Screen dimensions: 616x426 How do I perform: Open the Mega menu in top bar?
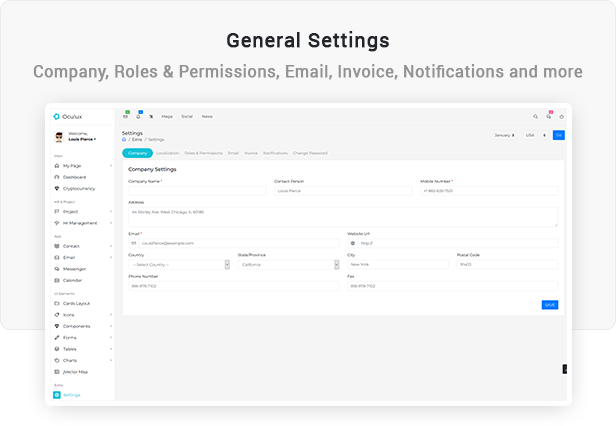pyautogui.click(x=167, y=117)
